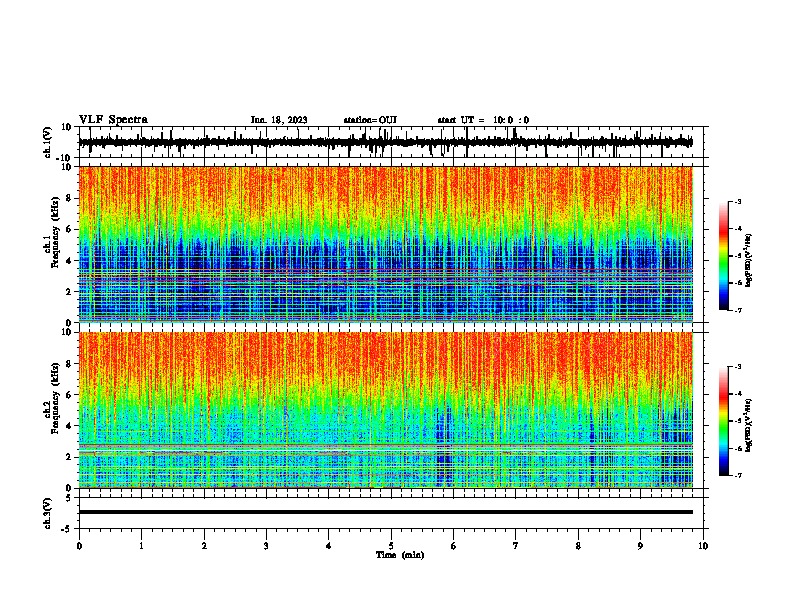Click time axis tick label "3"
The height and width of the screenshot is (612, 792).
click(x=266, y=546)
